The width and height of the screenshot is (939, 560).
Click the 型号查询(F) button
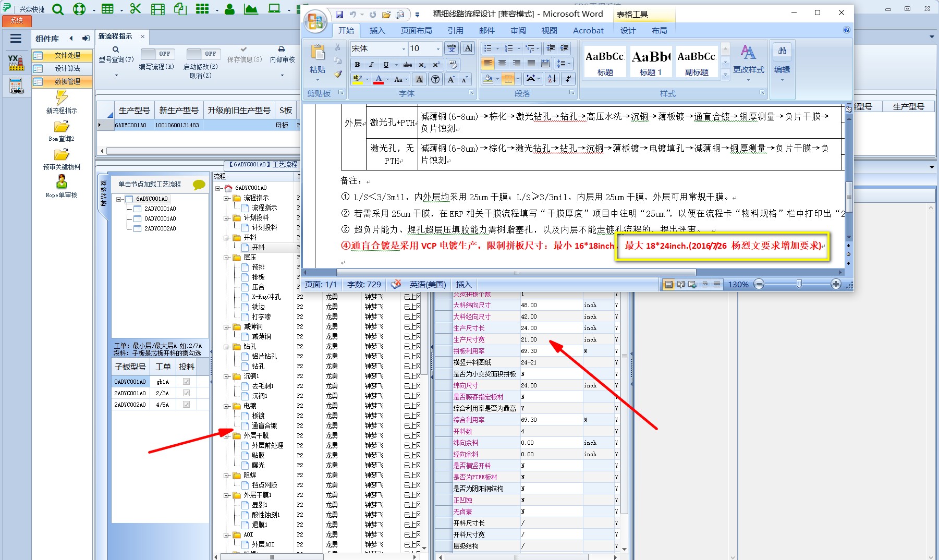116,55
